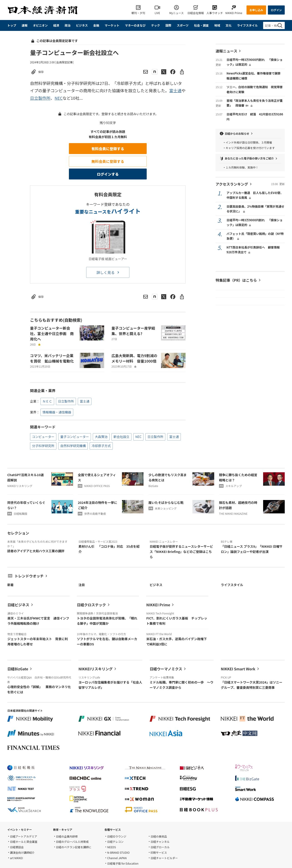
Task: Select the 量子コンピューター keyword tag
Action: pyautogui.click(x=75, y=437)
